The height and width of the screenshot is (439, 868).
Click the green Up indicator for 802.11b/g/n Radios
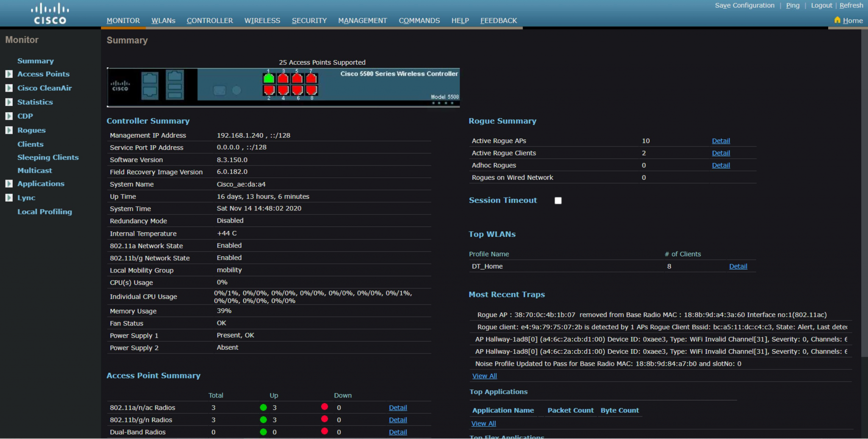click(263, 420)
